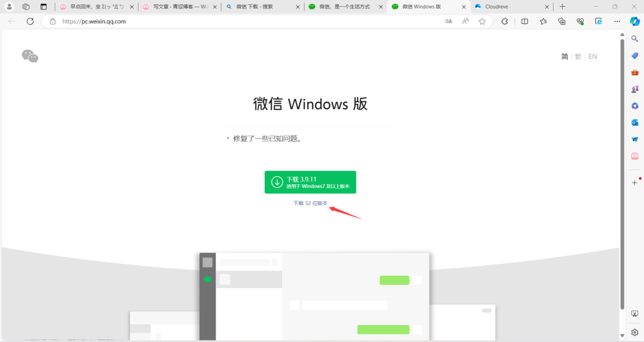Click the scrollbar down arrow

click(x=622, y=335)
